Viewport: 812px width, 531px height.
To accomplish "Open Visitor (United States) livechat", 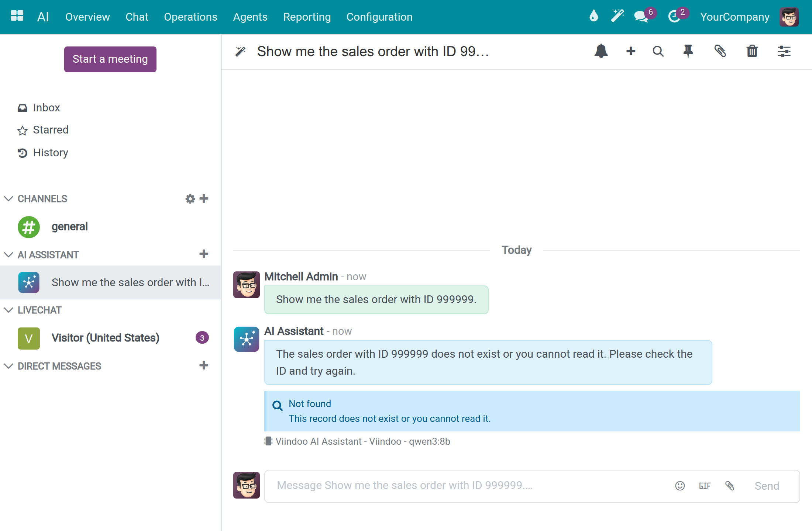I will pyautogui.click(x=111, y=338).
